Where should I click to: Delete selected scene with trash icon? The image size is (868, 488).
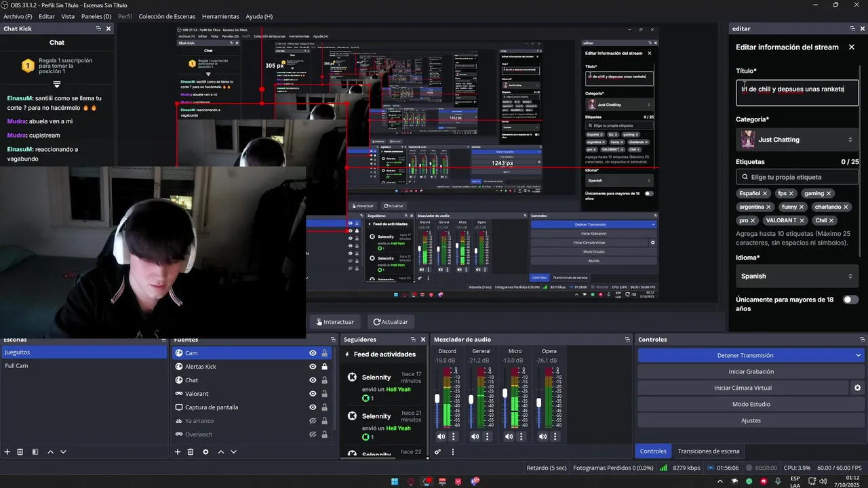coord(20,452)
